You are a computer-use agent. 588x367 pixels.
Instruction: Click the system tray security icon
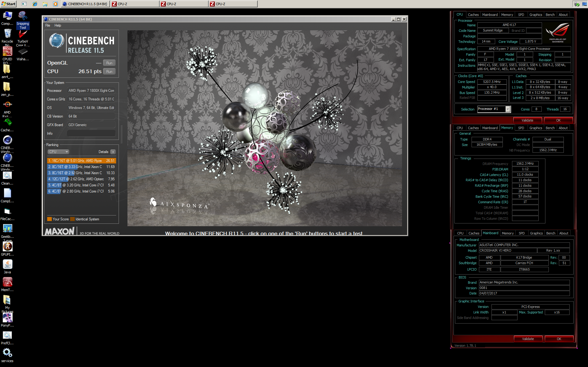(x=576, y=4)
